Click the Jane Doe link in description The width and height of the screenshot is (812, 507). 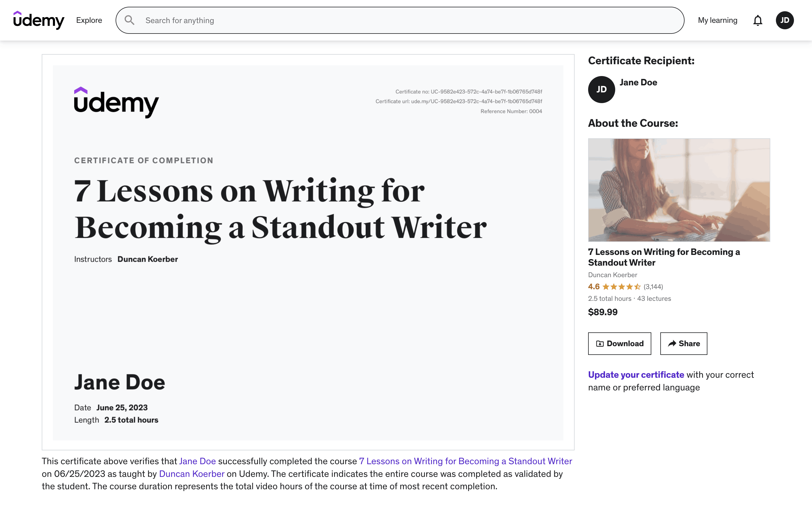[x=197, y=461]
